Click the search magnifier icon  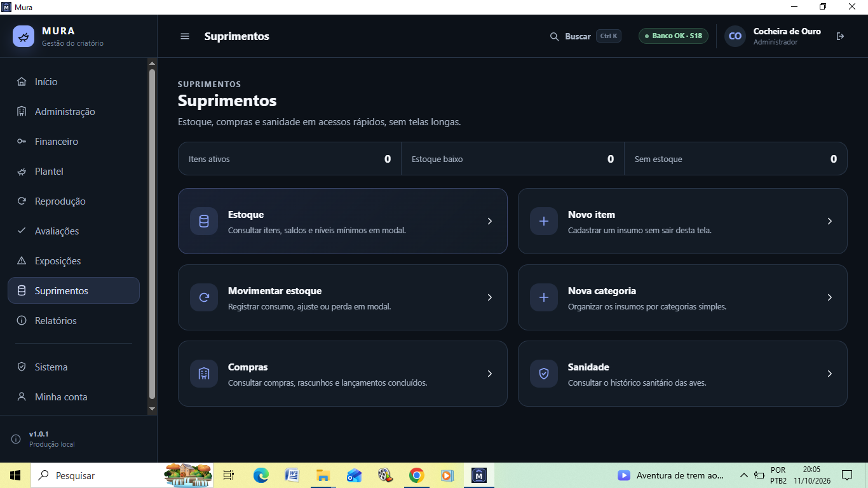pyautogui.click(x=554, y=36)
